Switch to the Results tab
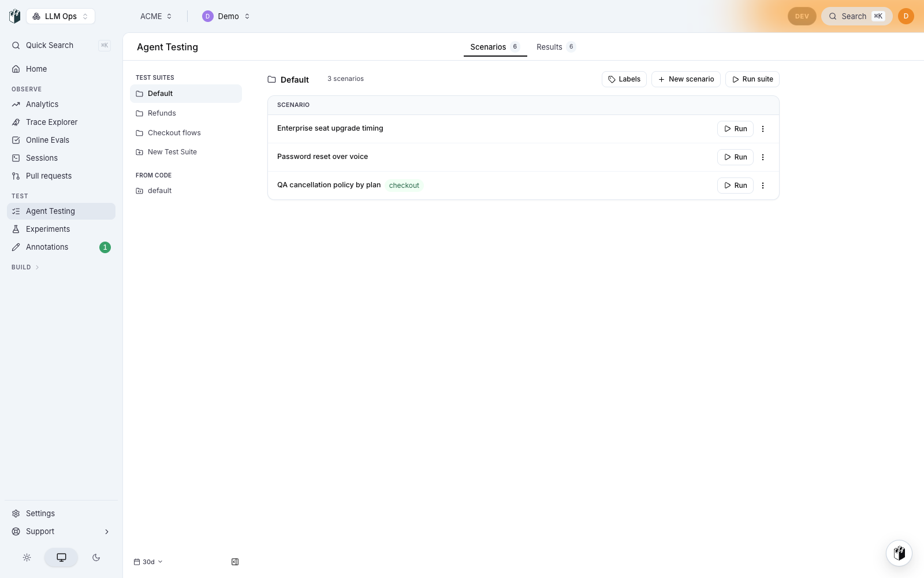Screen dimensions: 924x578 point(556,47)
